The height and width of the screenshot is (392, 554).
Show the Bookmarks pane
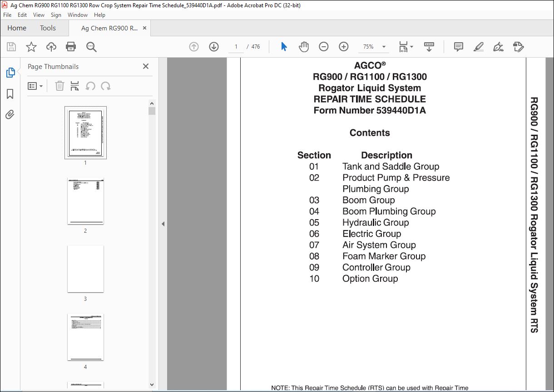10,94
